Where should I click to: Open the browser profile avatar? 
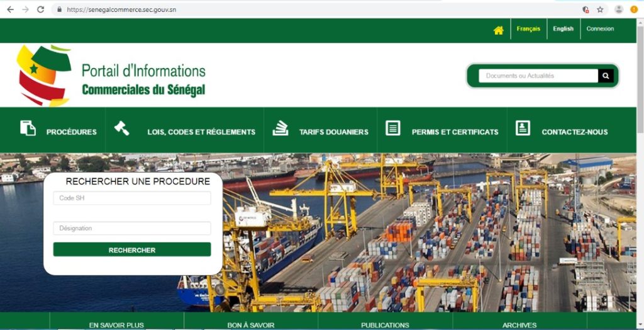[x=619, y=9]
